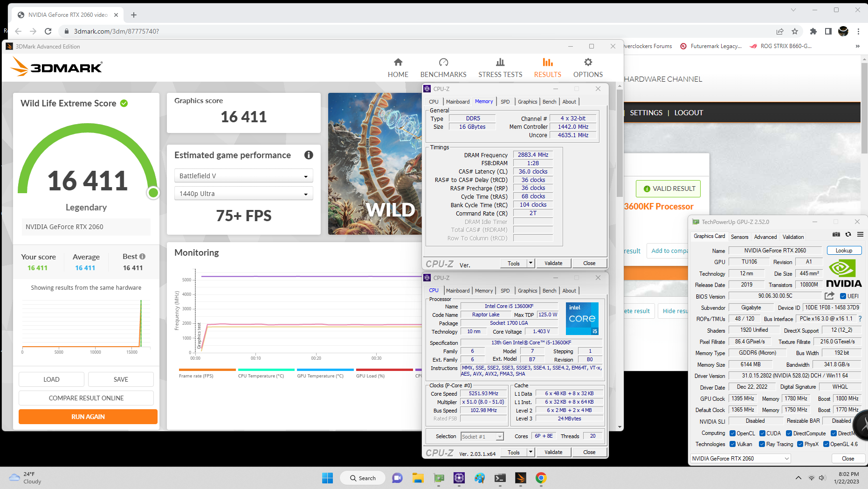Open the OPTIONS gear icon in 3DMark

point(588,62)
